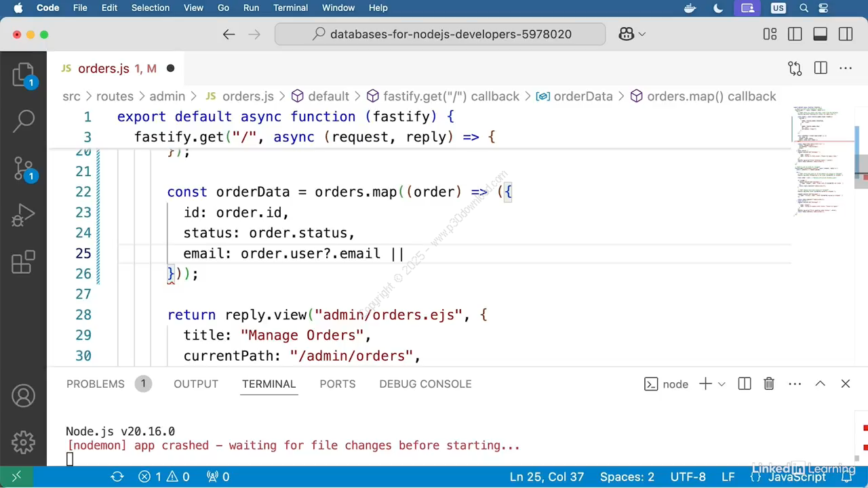
Task: Click the remote window status bar icon
Action: 16,476
